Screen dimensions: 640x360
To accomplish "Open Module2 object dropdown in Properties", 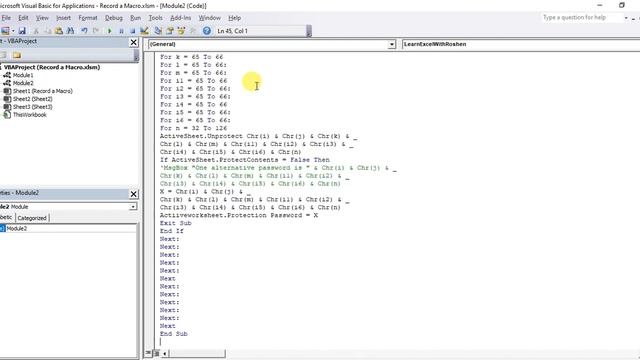I will (133, 207).
